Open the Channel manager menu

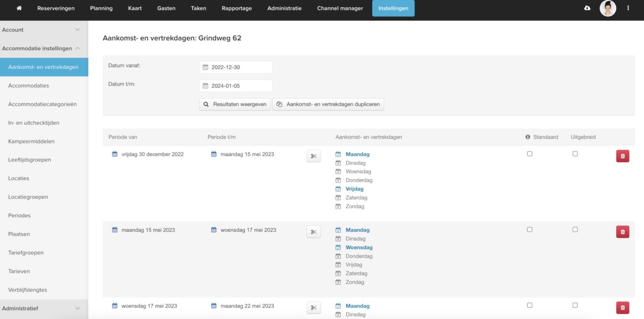tap(340, 8)
